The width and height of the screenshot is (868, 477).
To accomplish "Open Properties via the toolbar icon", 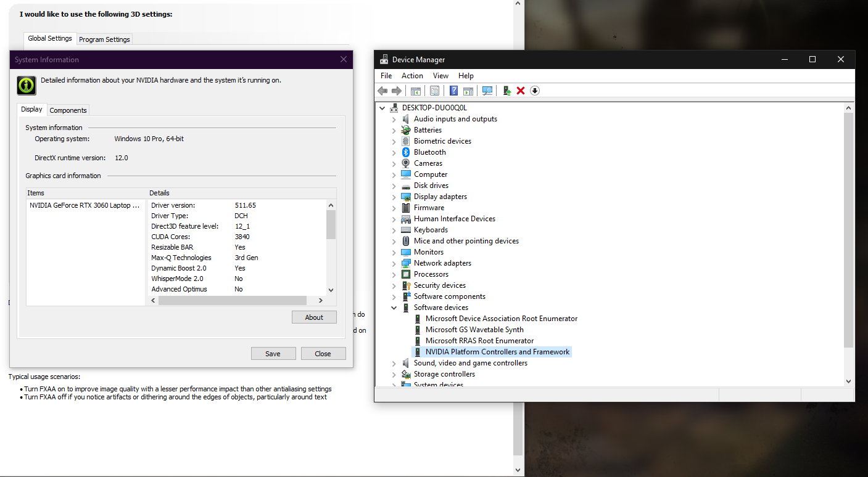I will [x=435, y=91].
